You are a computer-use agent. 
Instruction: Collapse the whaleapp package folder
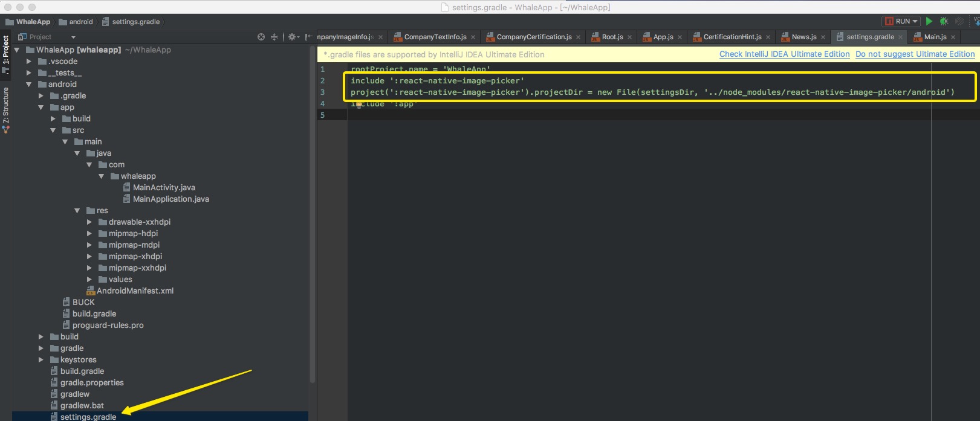pos(101,176)
